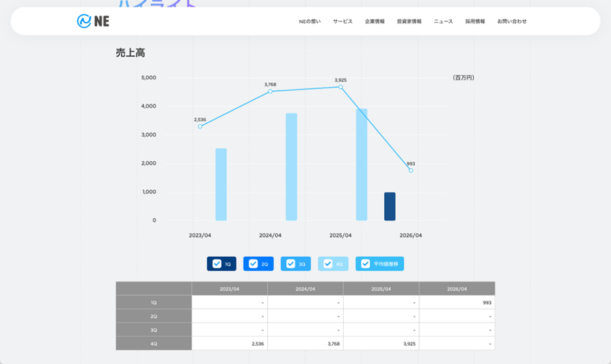Viewport: 611px width, 364px height.
Task: Click the 2024/04 light blue bar
Action: 291,167
